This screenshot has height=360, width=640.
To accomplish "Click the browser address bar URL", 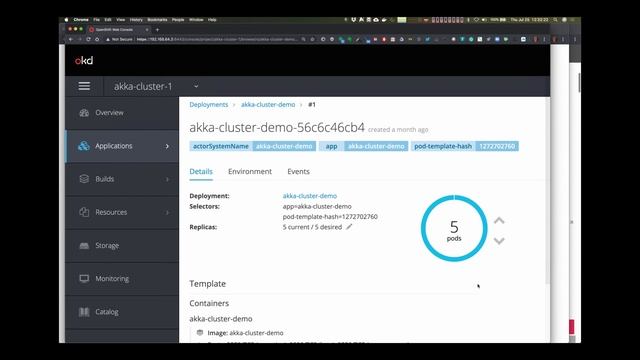I will pyautogui.click(x=217, y=40).
